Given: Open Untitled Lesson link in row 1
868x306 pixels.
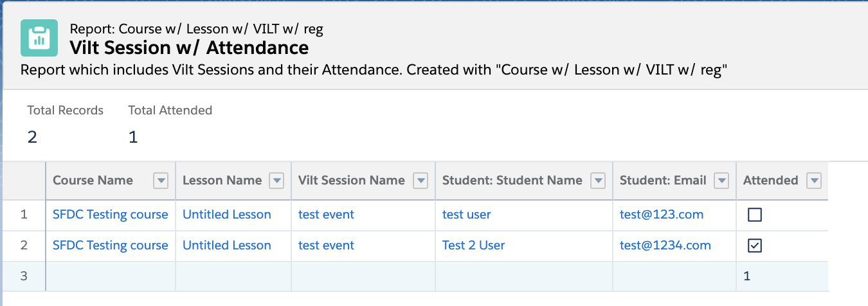Looking at the screenshot, I should tap(226, 215).
